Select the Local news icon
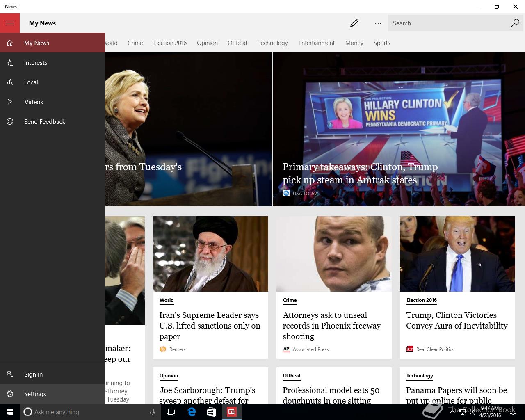 click(10, 82)
